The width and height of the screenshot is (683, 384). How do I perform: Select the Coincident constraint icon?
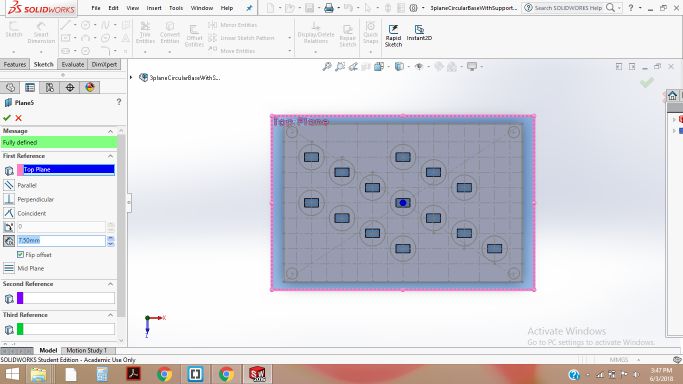tap(9, 213)
